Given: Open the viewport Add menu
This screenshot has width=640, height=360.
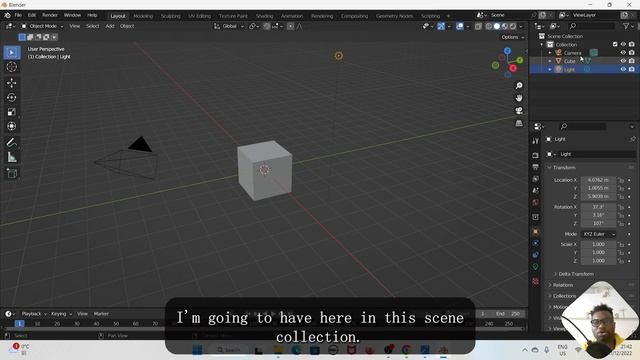Looking at the screenshot, I should pyautogui.click(x=110, y=26).
